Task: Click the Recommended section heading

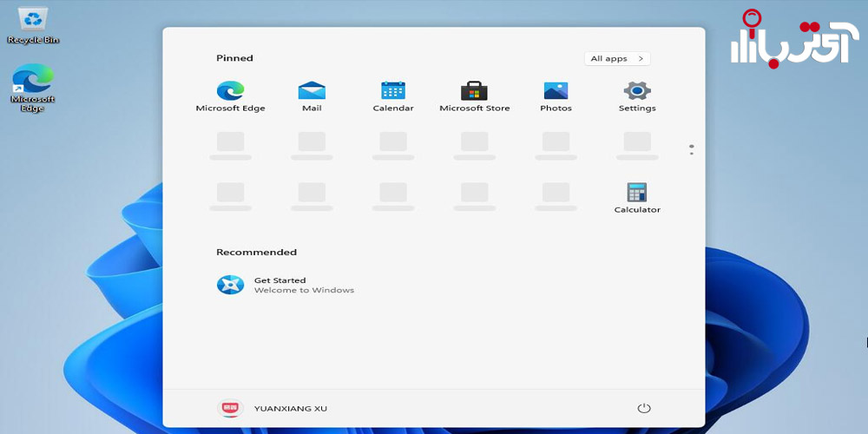Action: tap(256, 253)
